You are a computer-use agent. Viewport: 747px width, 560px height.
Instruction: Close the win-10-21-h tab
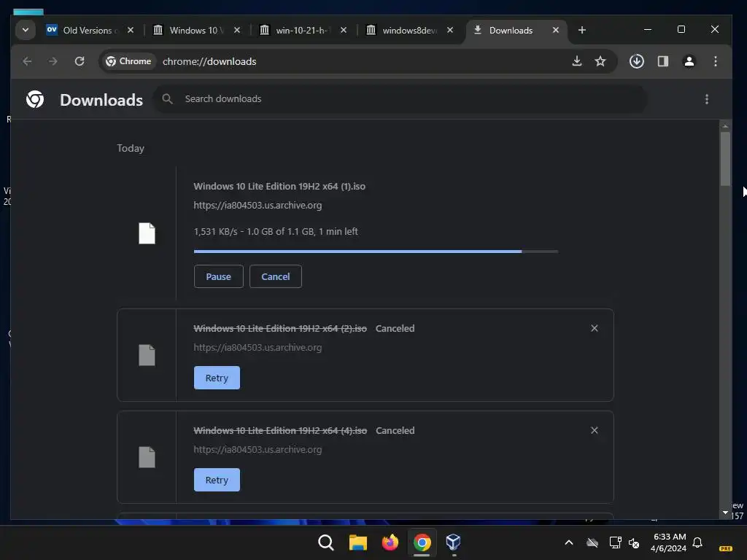coord(344,30)
